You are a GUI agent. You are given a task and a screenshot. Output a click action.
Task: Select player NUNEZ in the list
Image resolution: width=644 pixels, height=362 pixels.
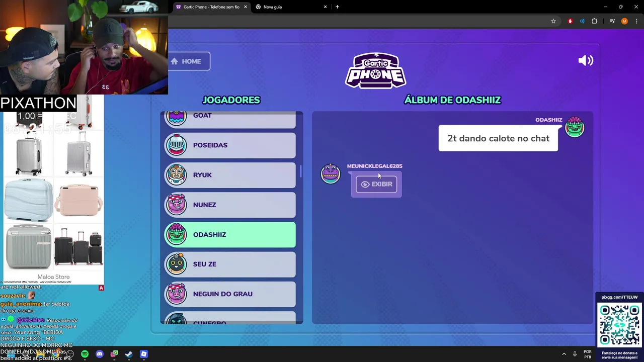click(x=230, y=205)
